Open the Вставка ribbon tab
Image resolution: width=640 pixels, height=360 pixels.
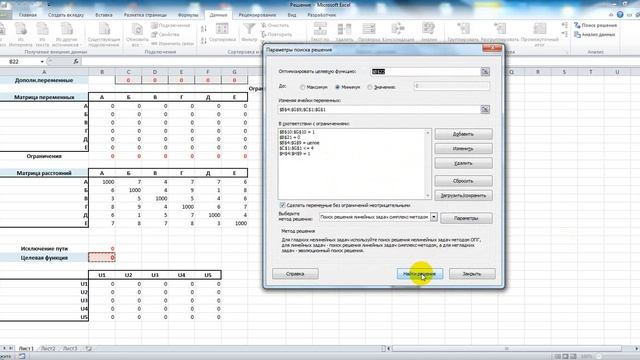pos(104,15)
